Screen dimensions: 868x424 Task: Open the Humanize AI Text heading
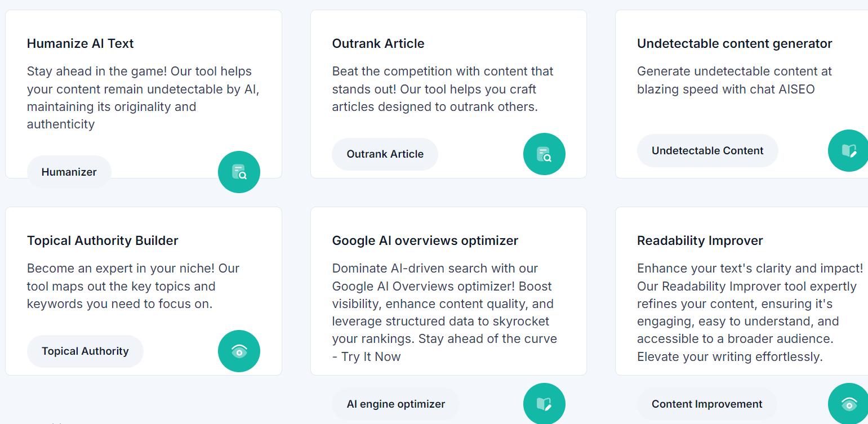pyautogui.click(x=81, y=43)
